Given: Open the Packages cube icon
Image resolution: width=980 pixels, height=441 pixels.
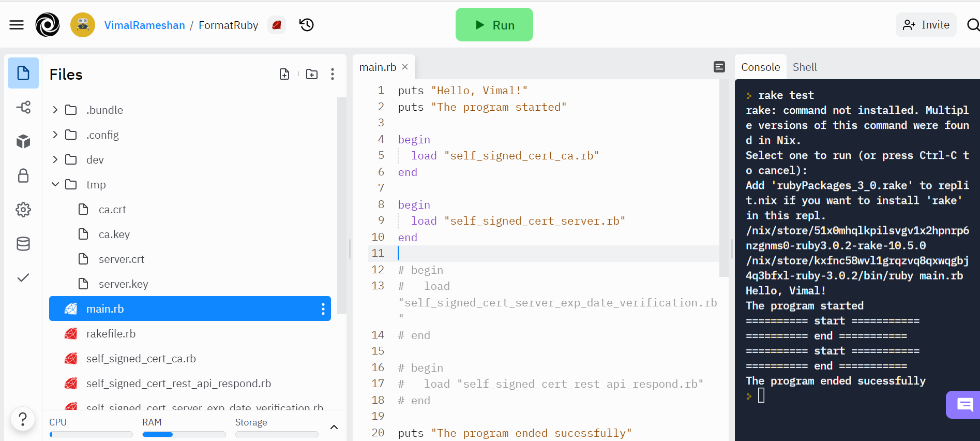Looking at the screenshot, I should (x=23, y=141).
